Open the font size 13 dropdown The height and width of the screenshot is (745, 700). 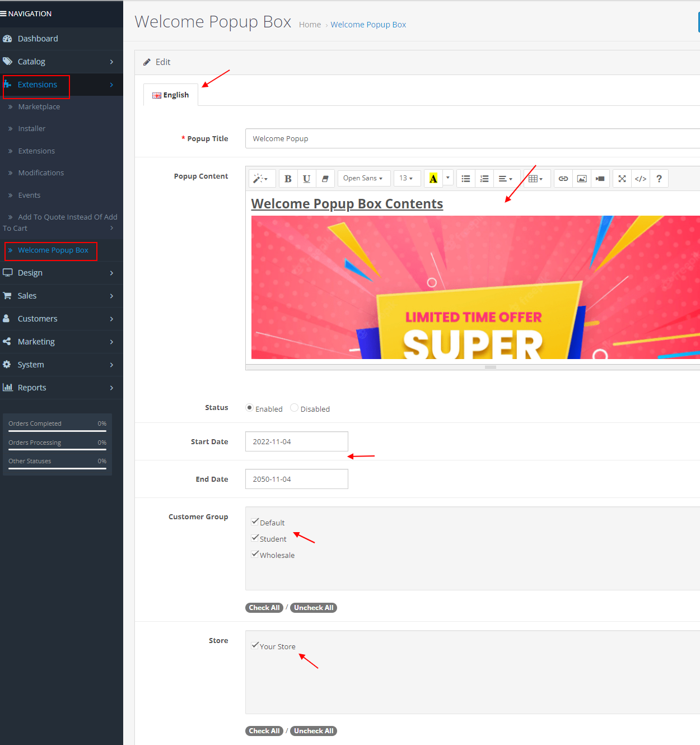point(407,178)
